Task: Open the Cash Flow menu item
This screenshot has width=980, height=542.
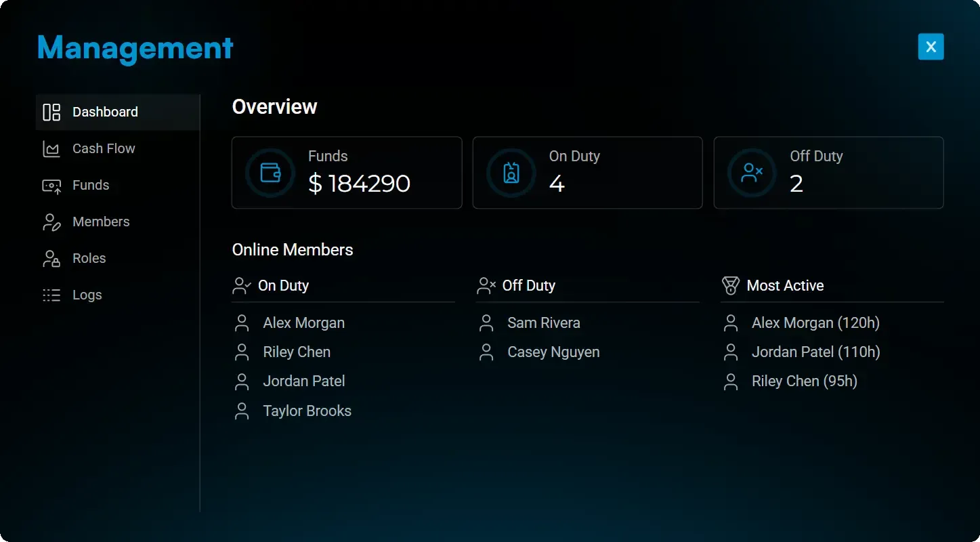Action: (x=104, y=149)
